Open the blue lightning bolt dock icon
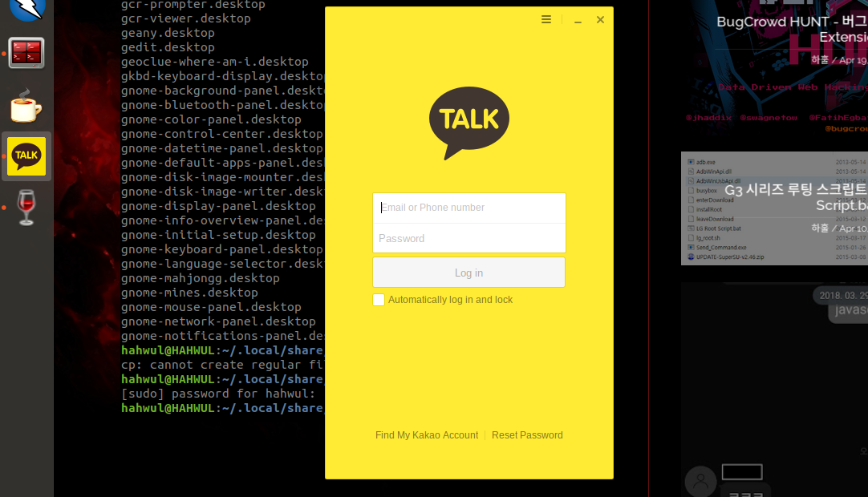The height and width of the screenshot is (497, 868). [x=26, y=10]
